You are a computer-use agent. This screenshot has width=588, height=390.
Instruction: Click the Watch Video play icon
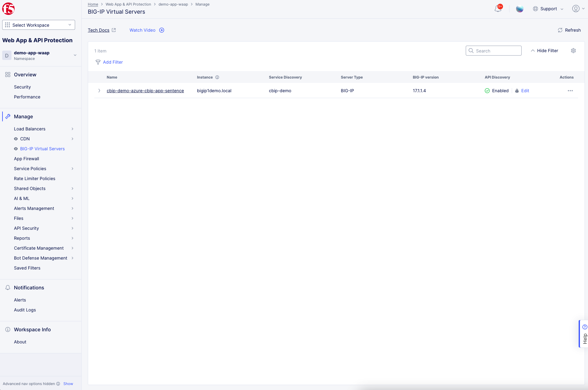coord(162,30)
